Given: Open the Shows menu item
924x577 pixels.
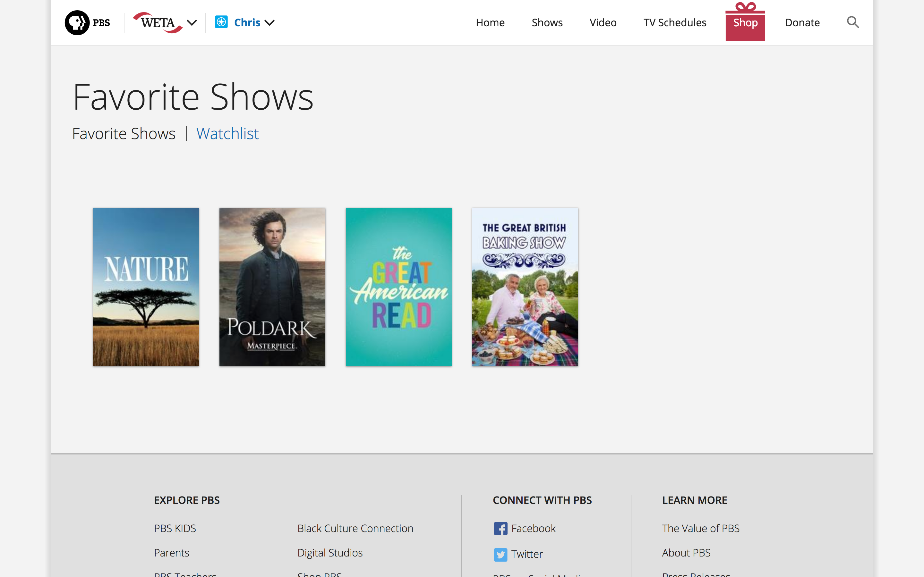Looking at the screenshot, I should click(547, 22).
